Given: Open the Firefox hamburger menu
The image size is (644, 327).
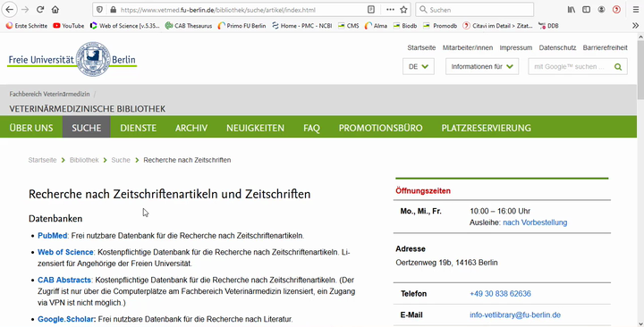Looking at the screenshot, I should (635, 10).
